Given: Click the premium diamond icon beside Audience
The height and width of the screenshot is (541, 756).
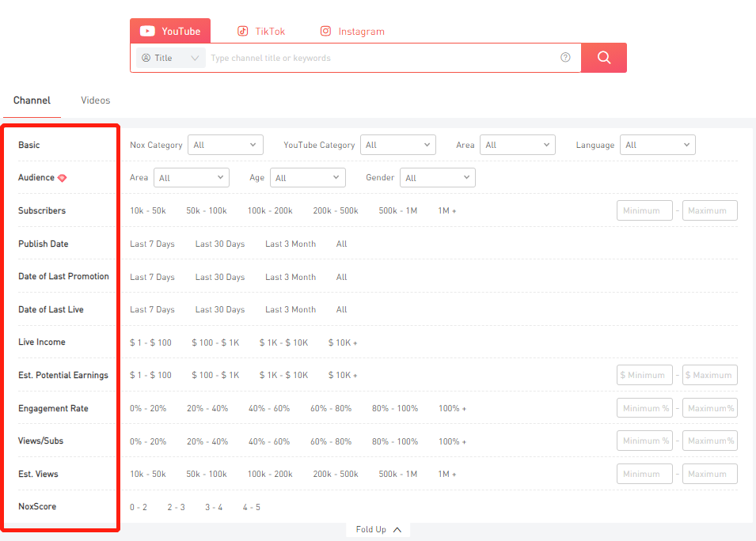Looking at the screenshot, I should point(63,178).
